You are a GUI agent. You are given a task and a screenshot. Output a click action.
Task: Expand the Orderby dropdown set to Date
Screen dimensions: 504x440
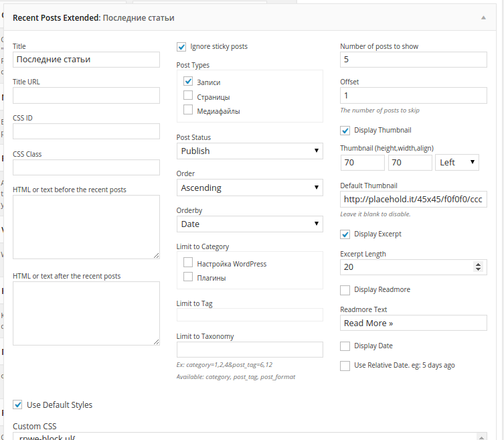[x=249, y=224]
